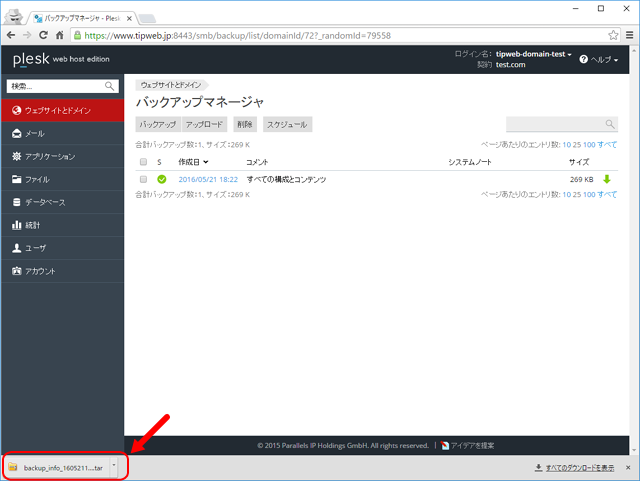Bookmark page with the star icon
The height and width of the screenshot is (481, 640).
point(613,36)
